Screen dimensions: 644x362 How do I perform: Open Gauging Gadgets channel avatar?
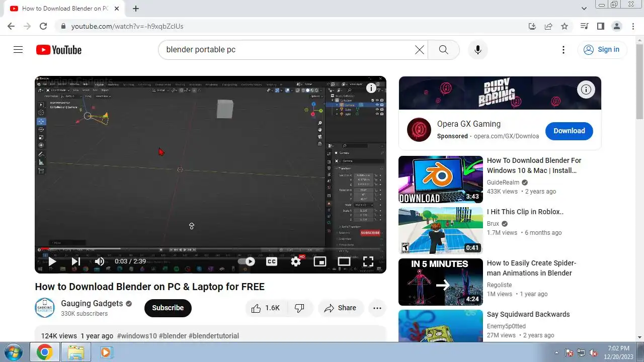pyautogui.click(x=45, y=308)
